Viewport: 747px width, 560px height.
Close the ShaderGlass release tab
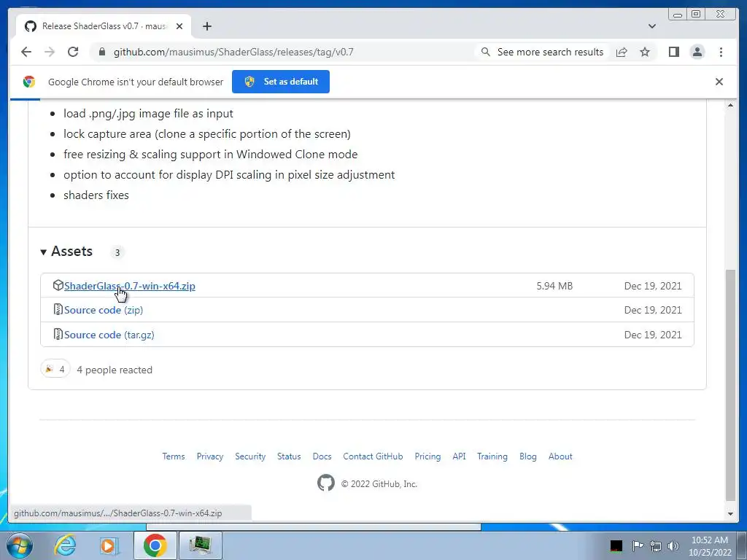pos(179,26)
